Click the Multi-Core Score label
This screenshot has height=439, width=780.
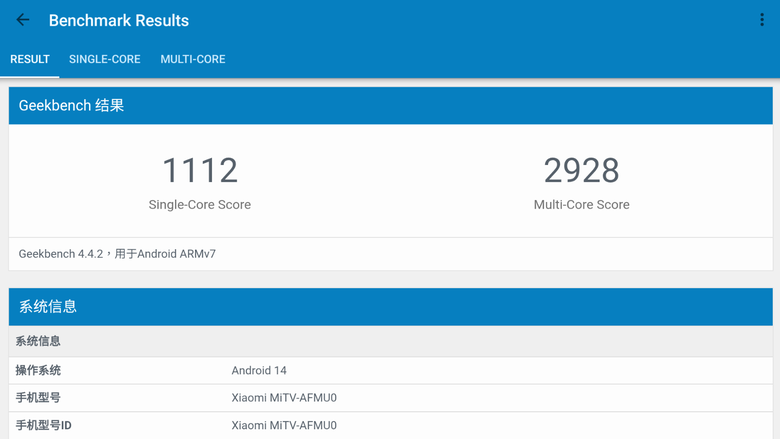582,204
